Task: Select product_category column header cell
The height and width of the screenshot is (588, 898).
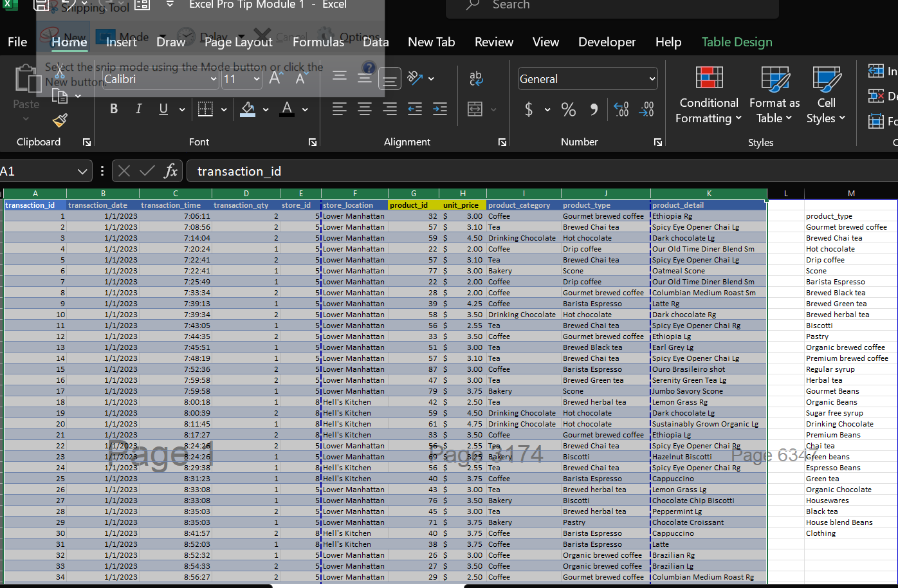Action: coord(524,205)
